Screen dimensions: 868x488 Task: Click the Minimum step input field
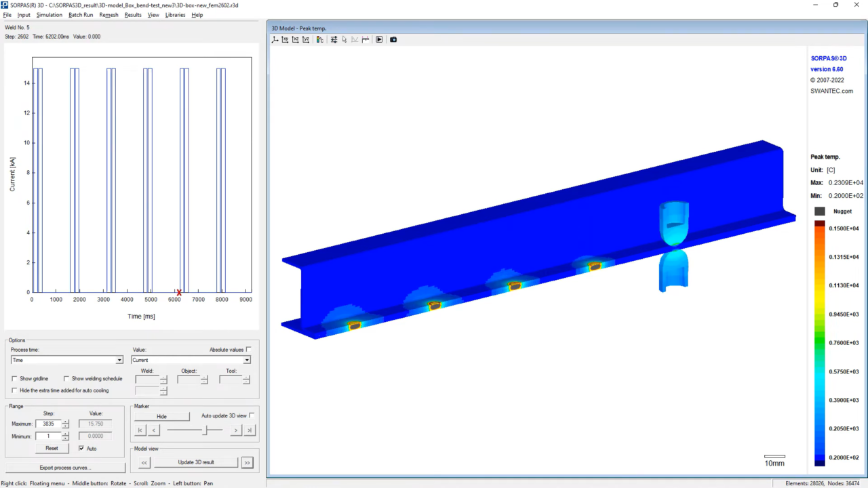(x=48, y=436)
